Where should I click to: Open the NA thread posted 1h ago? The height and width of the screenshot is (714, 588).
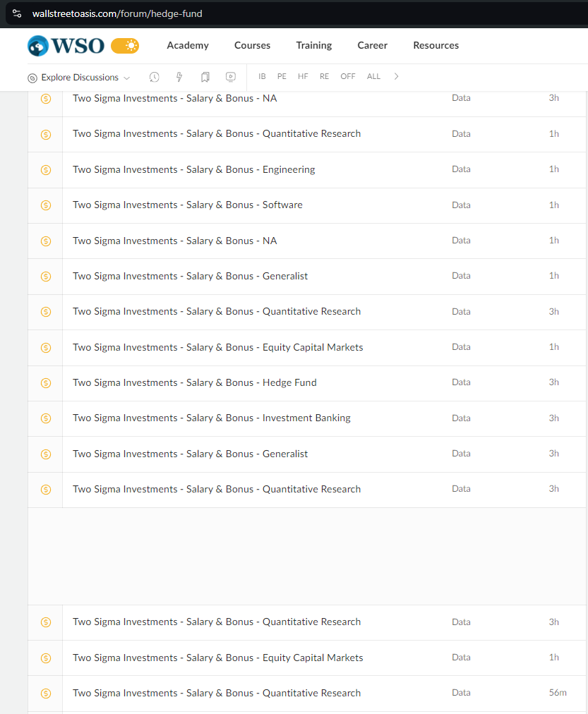(x=175, y=241)
